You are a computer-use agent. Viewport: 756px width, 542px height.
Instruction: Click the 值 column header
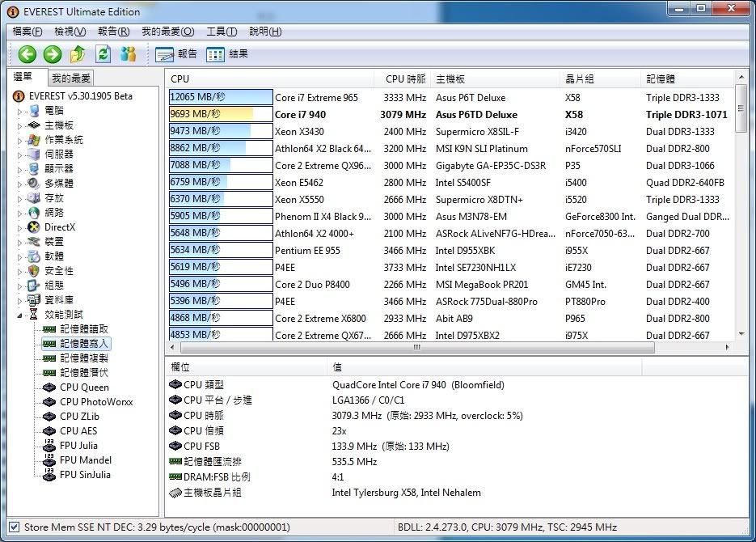click(x=484, y=367)
